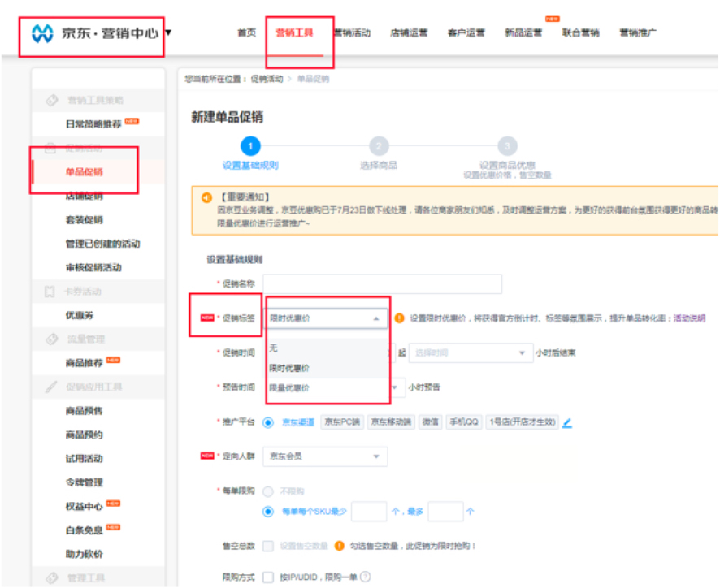This screenshot has width=720, height=588.
Task: Click the 新品运营 navigation item
Action: coord(523,32)
